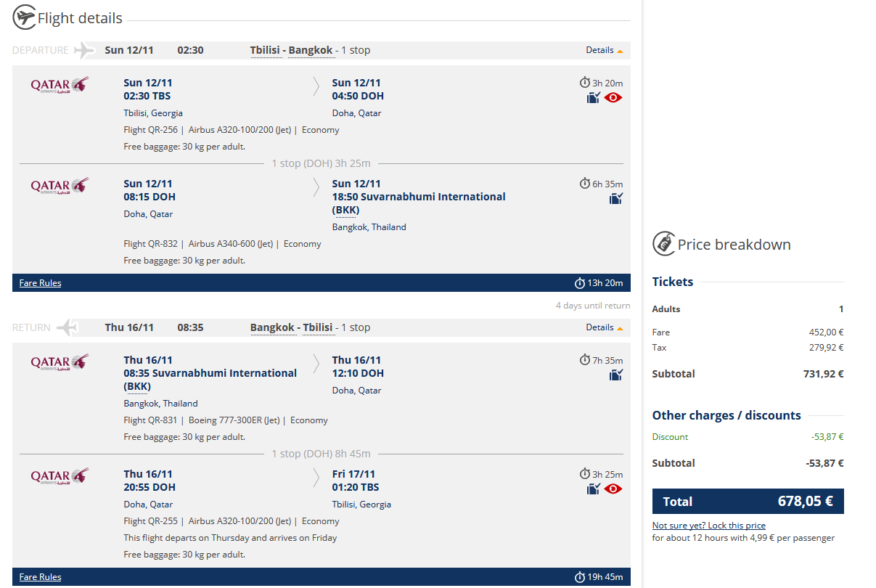
Task: Collapse the departure flight Details
Action: 605,50
